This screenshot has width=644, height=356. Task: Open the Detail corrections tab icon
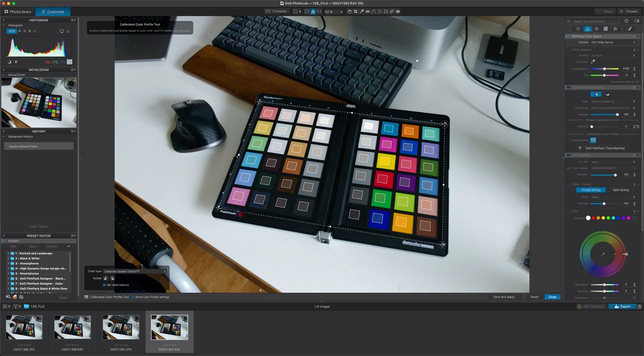pyautogui.click(x=596, y=29)
